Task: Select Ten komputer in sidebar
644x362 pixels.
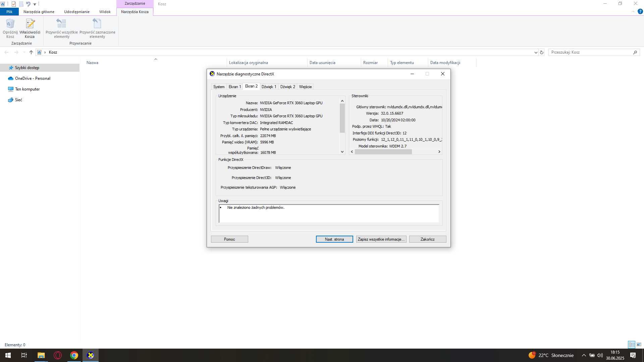Action: coord(27,89)
